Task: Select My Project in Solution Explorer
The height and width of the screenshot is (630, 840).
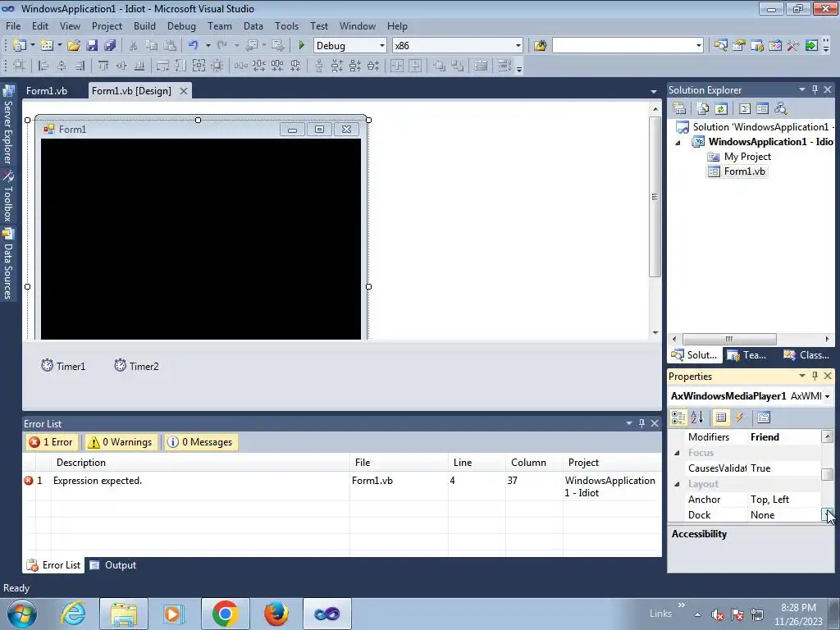Action: tap(739, 157)
